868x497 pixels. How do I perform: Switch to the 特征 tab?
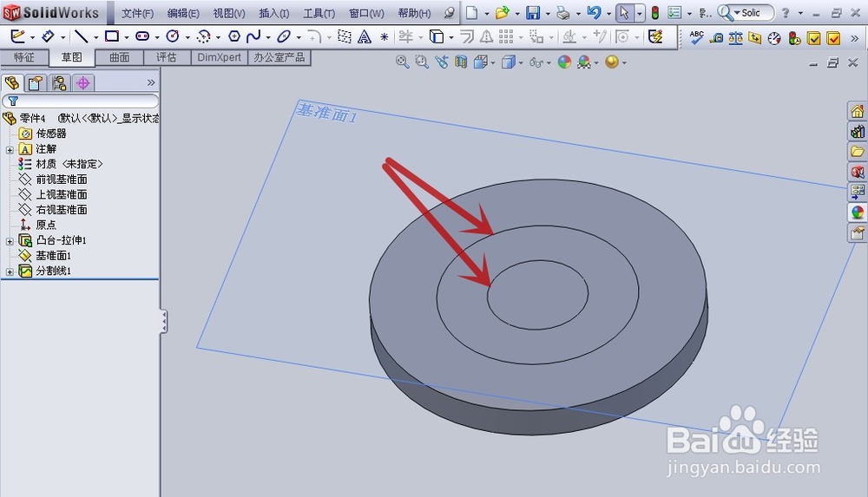pyautogui.click(x=24, y=57)
